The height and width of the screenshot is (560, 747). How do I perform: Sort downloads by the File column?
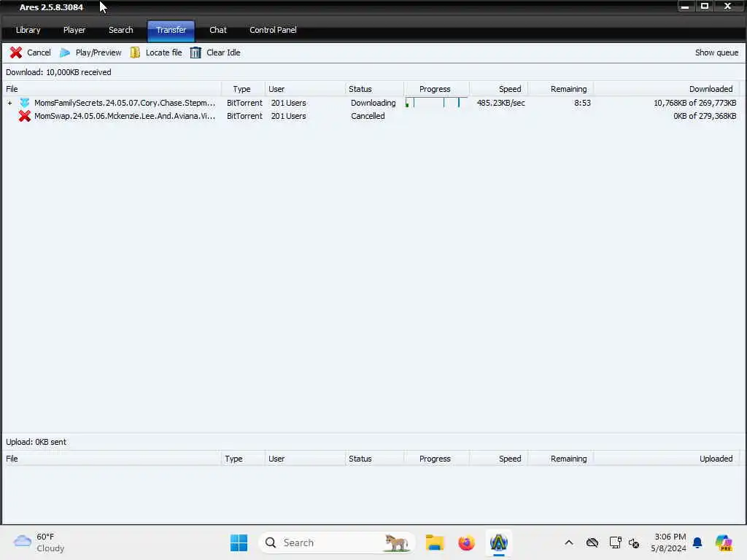point(112,89)
